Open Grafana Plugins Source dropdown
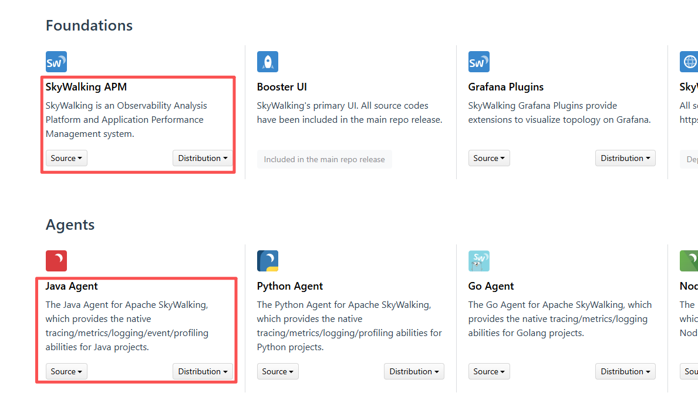 [489, 158]
